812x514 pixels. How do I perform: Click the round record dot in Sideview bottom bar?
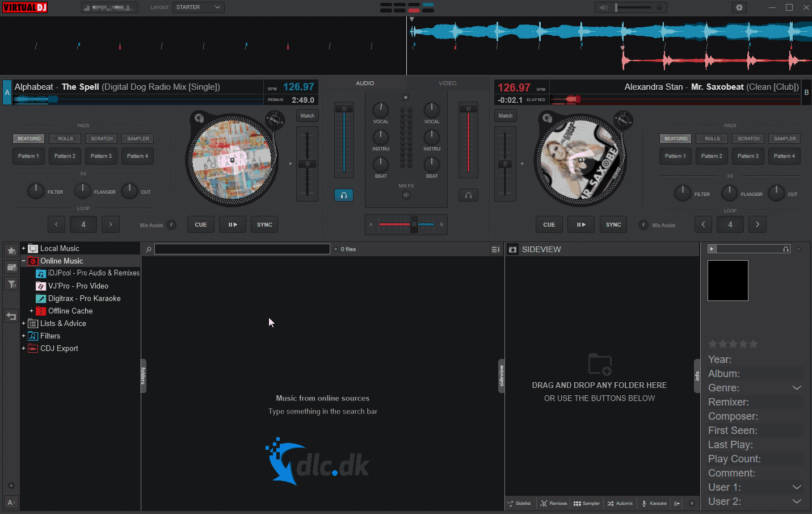click(x=692, y=503)
